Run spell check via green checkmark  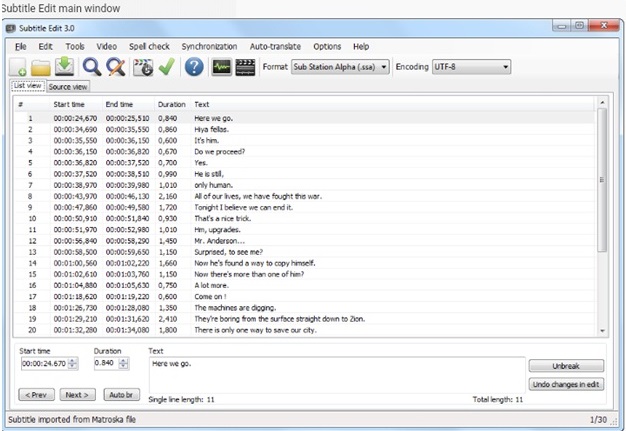pos(166,67)
